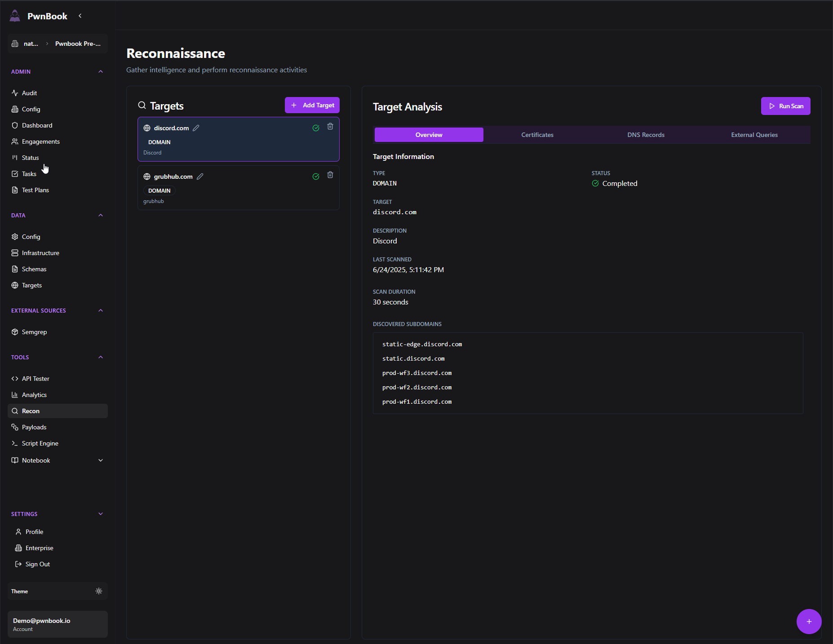The height and width of the screenshot is (644, 833).
Task: Click the last scanned date 6/24/2025, 5:11:42 PM
Action: pyautogui.click(x=408, y=269)
